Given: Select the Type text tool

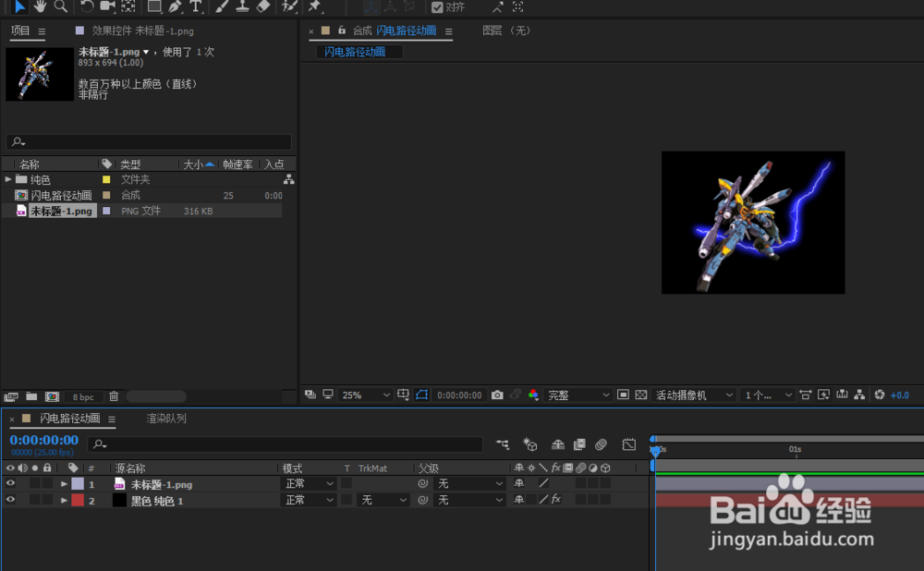Looking at the screenshot, I should point(196,6).
